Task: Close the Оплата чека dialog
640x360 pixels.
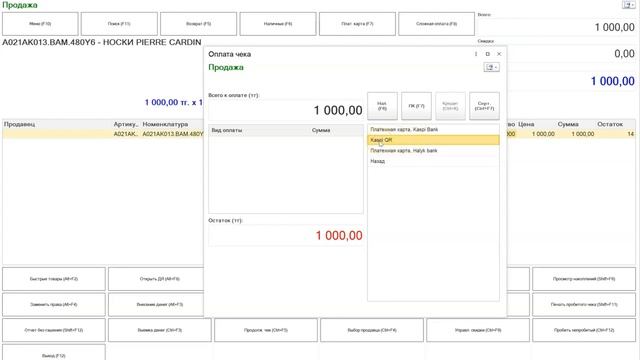Action: point(499,54)
